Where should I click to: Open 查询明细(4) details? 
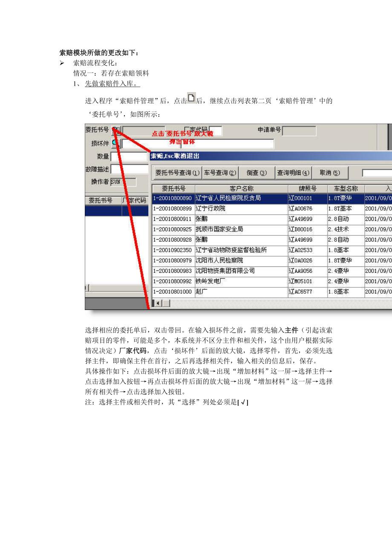click(x=294, y=173)
